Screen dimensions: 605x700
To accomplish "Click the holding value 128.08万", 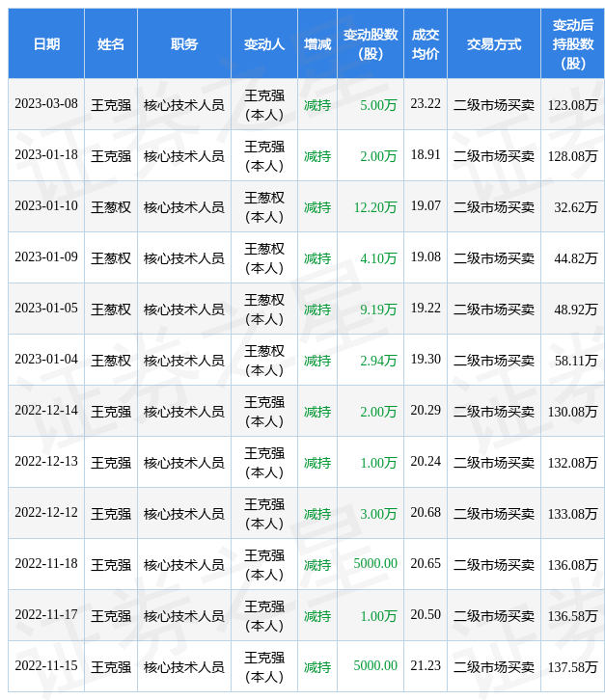I will coord(572,156).
